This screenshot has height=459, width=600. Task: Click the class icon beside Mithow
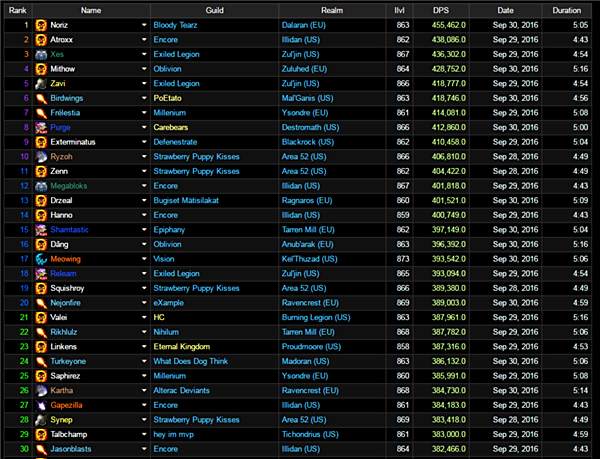coord(41,69)
